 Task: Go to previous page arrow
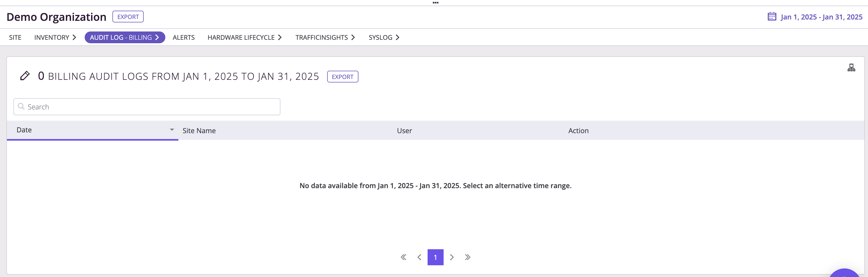(x=419, y=257)
